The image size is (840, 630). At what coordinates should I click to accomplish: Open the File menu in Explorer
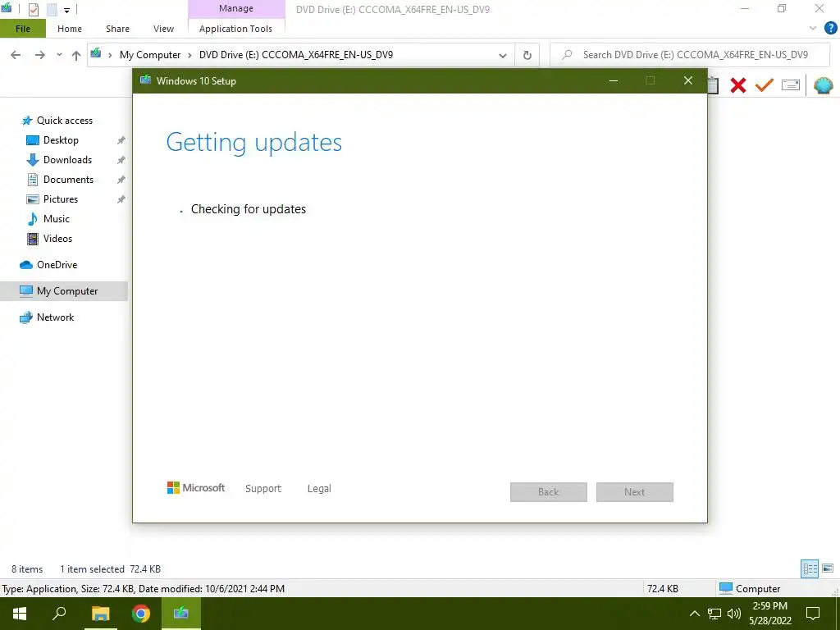pyautogui.click(x=23, y=29)
